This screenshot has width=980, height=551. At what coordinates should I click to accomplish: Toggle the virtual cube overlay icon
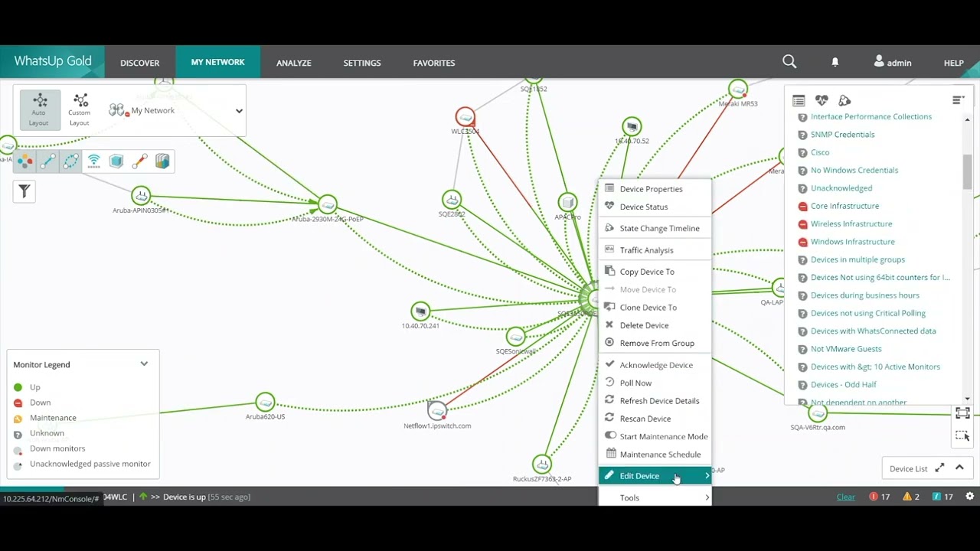coord(116,161)
